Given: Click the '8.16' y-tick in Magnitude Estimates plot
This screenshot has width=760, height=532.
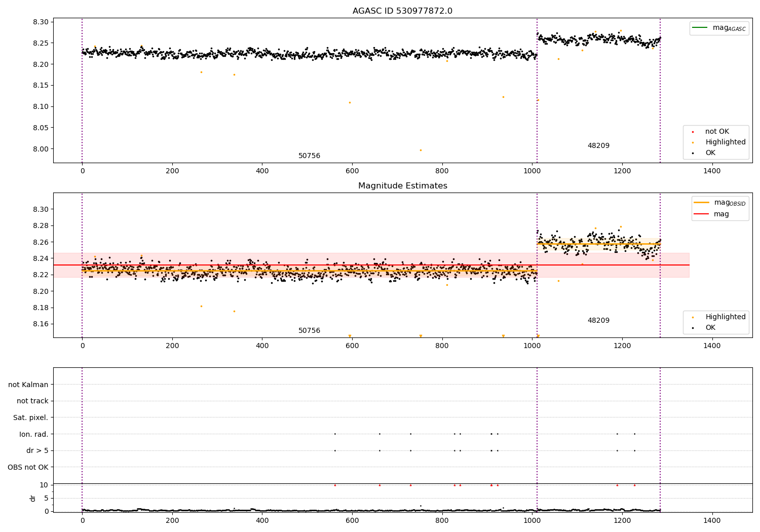Looking at the screenshot, I should (41, 324).
